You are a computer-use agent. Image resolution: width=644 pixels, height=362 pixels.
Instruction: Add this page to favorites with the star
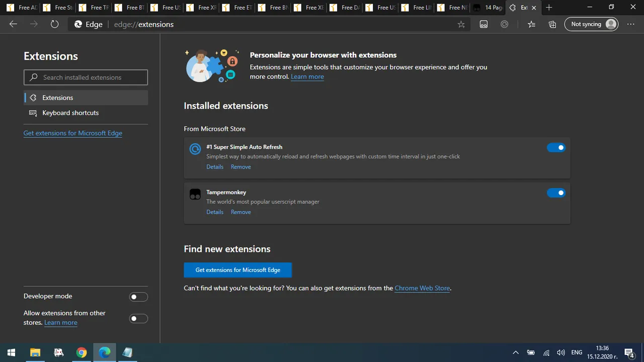point(461,24)
